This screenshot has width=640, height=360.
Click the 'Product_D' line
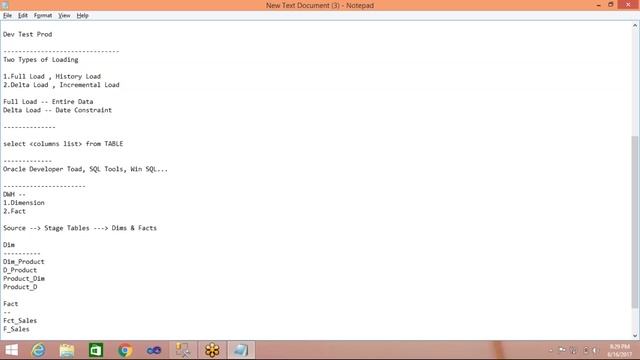coord(20,287)
